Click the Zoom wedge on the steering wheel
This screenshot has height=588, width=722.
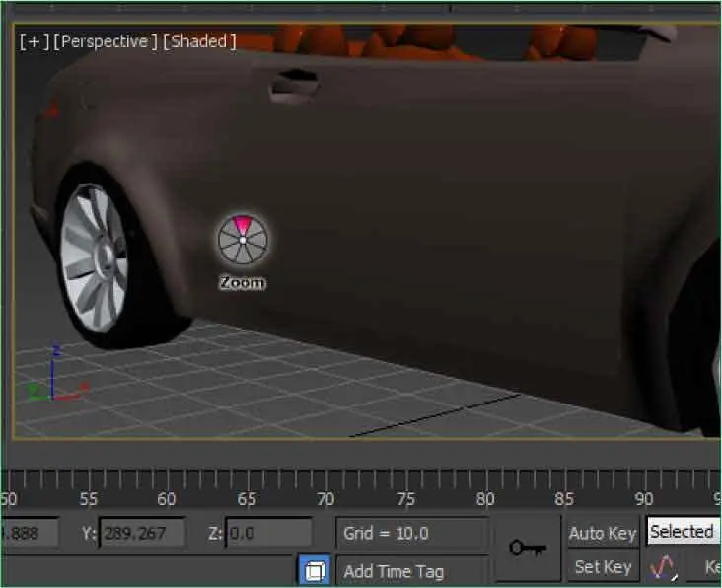(x=242, y=226)
